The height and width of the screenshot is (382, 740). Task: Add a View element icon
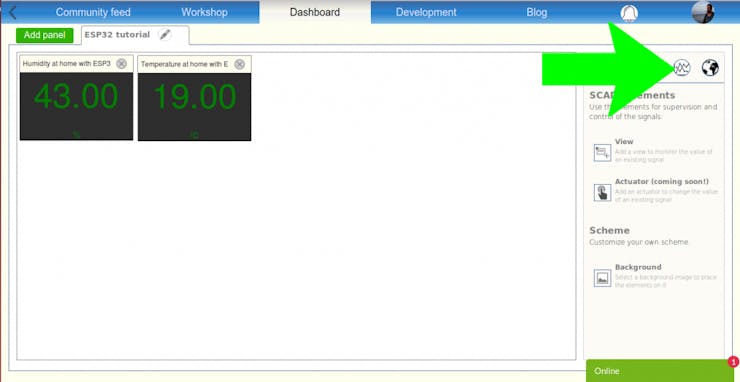(x=602, y=153)
